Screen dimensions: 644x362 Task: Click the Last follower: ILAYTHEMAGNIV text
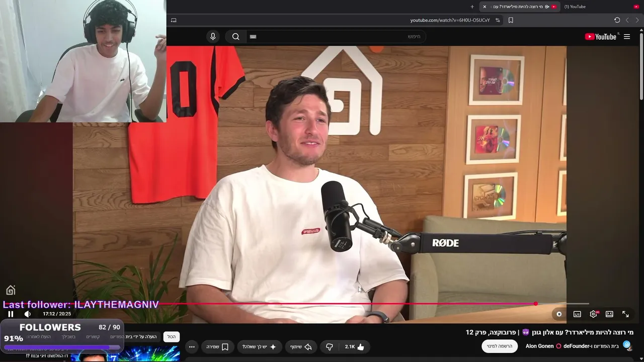point(81,305)
